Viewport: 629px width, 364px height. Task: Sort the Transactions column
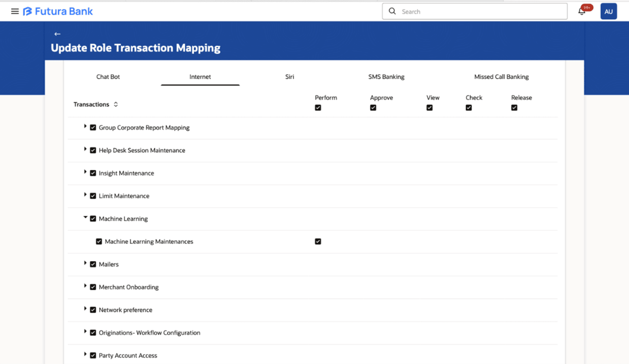point(116,104)
